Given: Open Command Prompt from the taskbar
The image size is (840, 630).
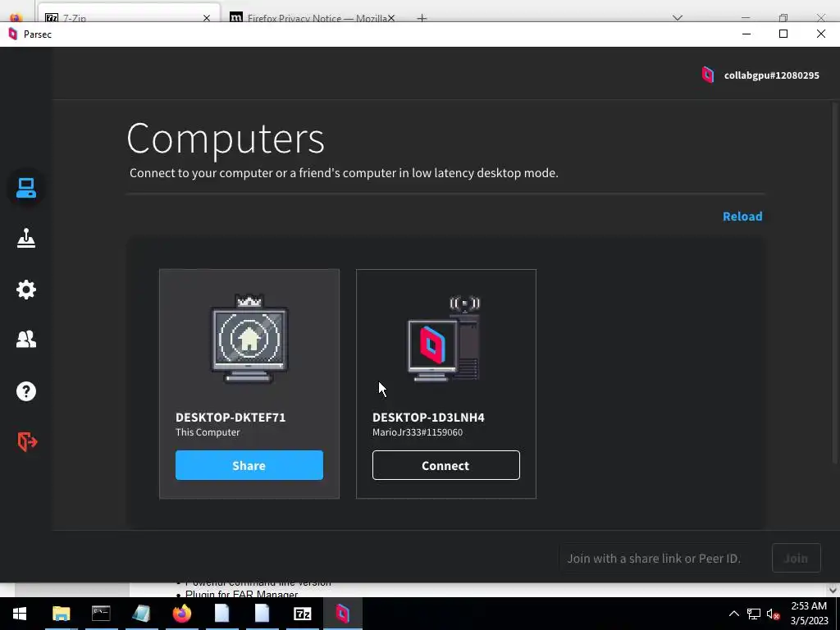Looking at the screenshot, I should 101,614.
